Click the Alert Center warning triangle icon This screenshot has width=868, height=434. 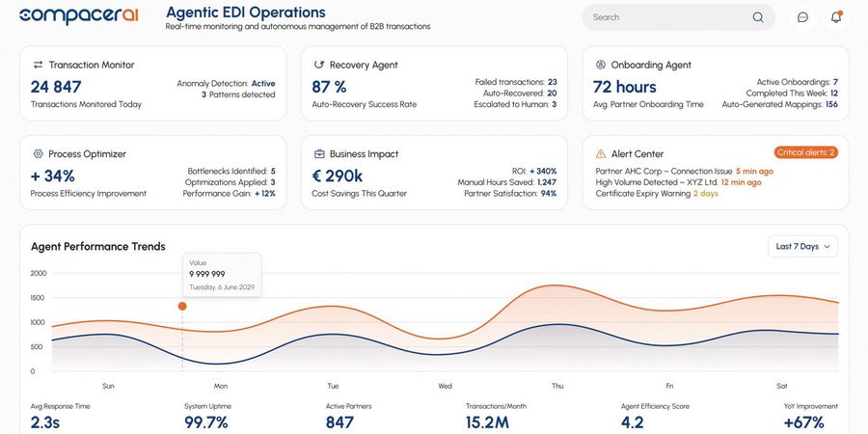coord(601,153)
